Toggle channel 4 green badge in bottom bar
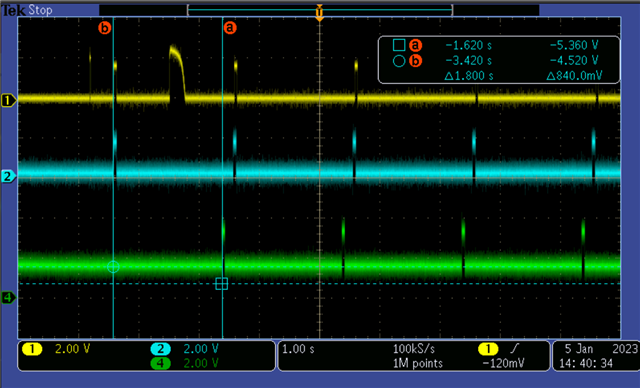 pyautogui.click(x=160, y=363)
